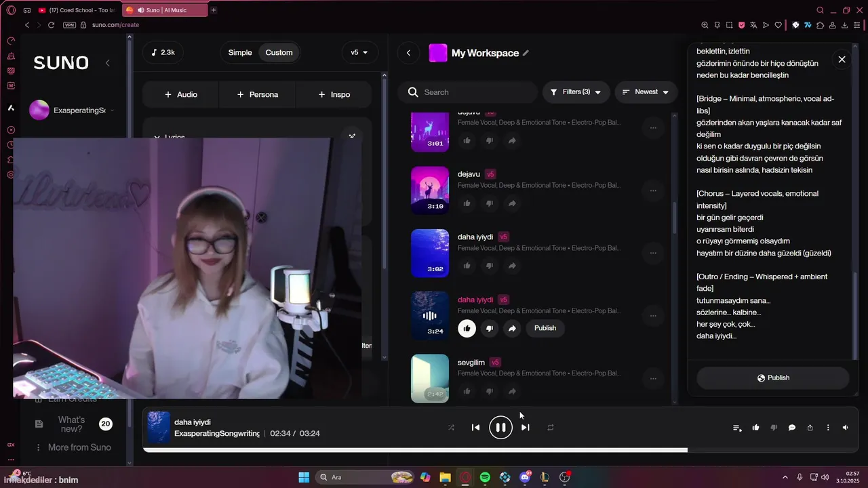Viewport: 868px width, 488px height.
Task: Open more options in the player bar
Action: pyautogui.click(x=828, y=428)
